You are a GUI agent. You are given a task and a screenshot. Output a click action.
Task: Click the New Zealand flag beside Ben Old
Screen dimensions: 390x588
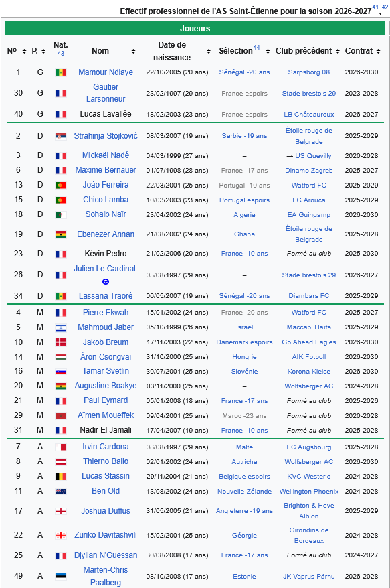61,492
